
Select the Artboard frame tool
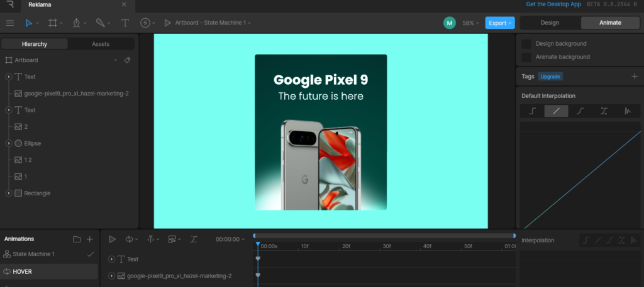53,23
